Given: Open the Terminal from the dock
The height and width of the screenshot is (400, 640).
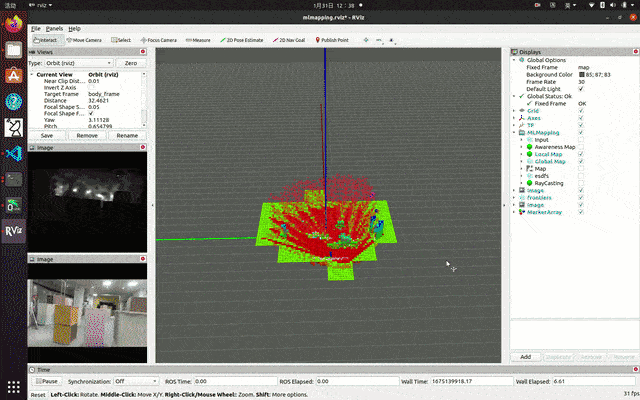Looking at the screenshot, I should pyautogui.click(x=13, y=179).
